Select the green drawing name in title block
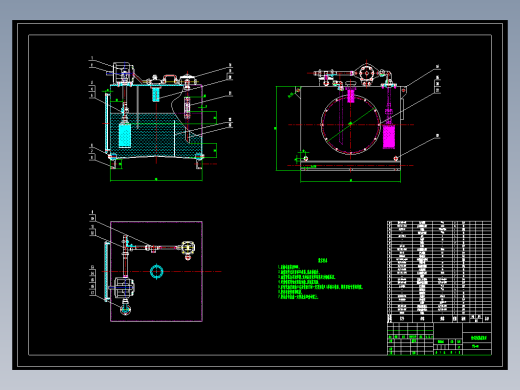 pyautogui.click(x=479, y=338)
